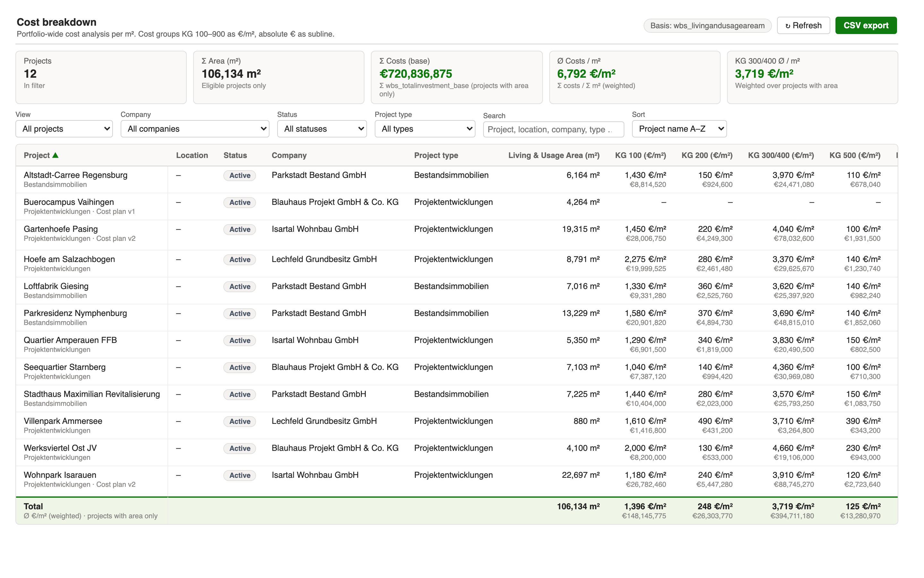Open project Loftfabrik Giesing
The height and width of the screenshot is (578, 924).
point(56,286)
